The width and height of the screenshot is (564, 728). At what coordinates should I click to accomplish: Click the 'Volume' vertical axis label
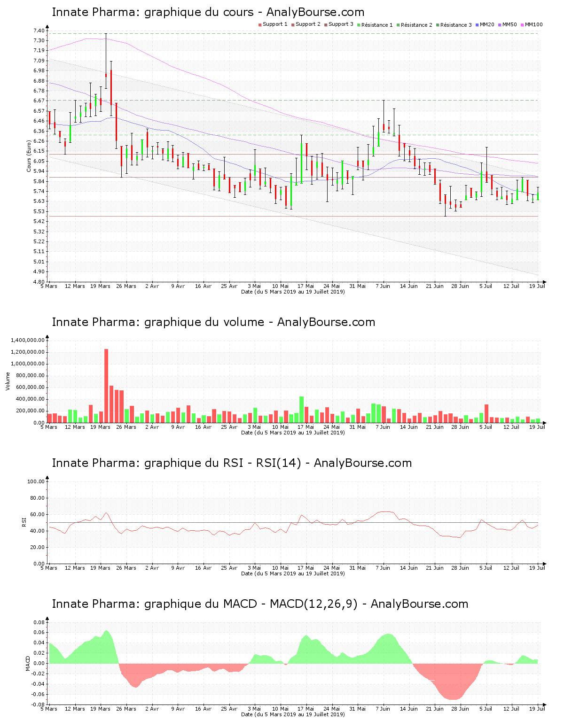(x=8, y=381)
